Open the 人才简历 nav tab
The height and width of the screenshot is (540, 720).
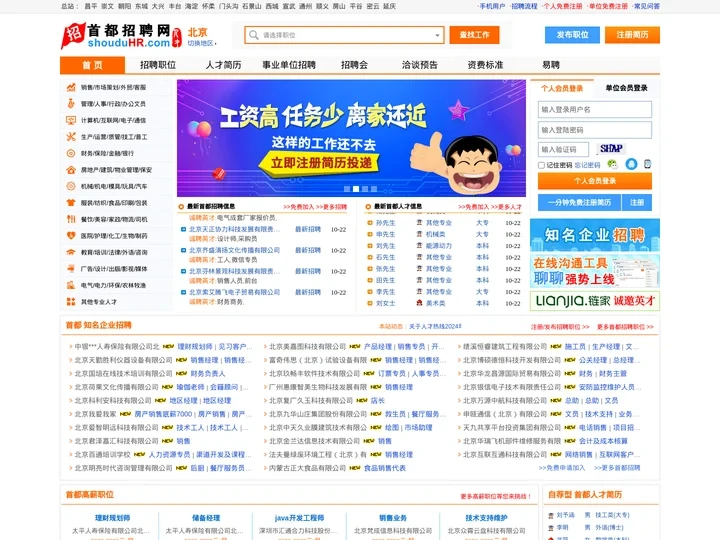(223, 65)
